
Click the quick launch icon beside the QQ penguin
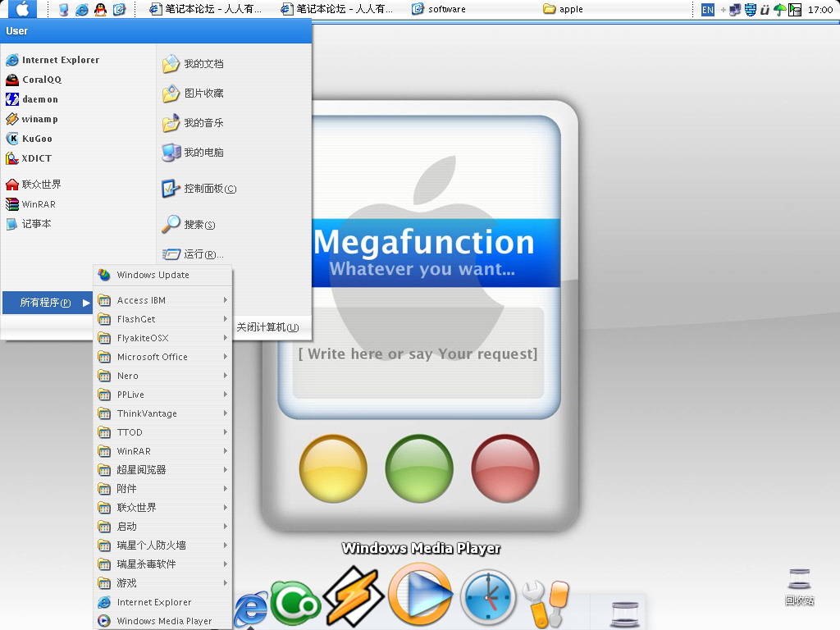click(x=119, y=9)
